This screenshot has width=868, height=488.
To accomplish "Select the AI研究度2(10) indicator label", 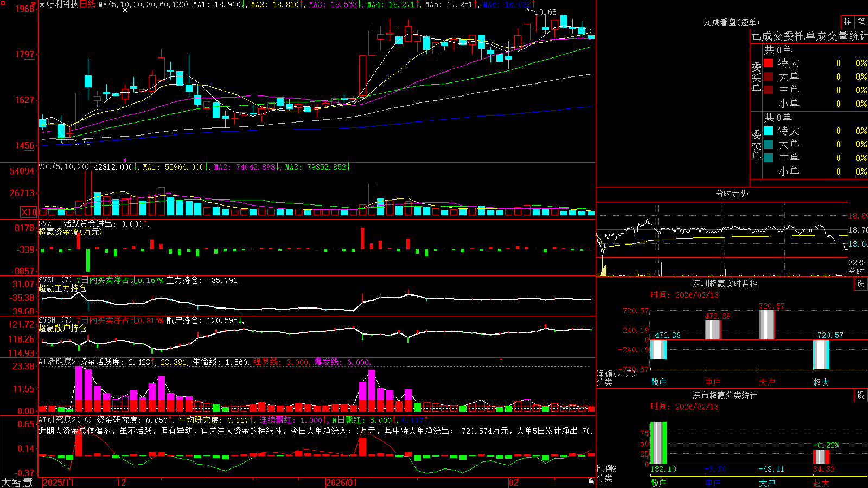I will click(66, 420).
